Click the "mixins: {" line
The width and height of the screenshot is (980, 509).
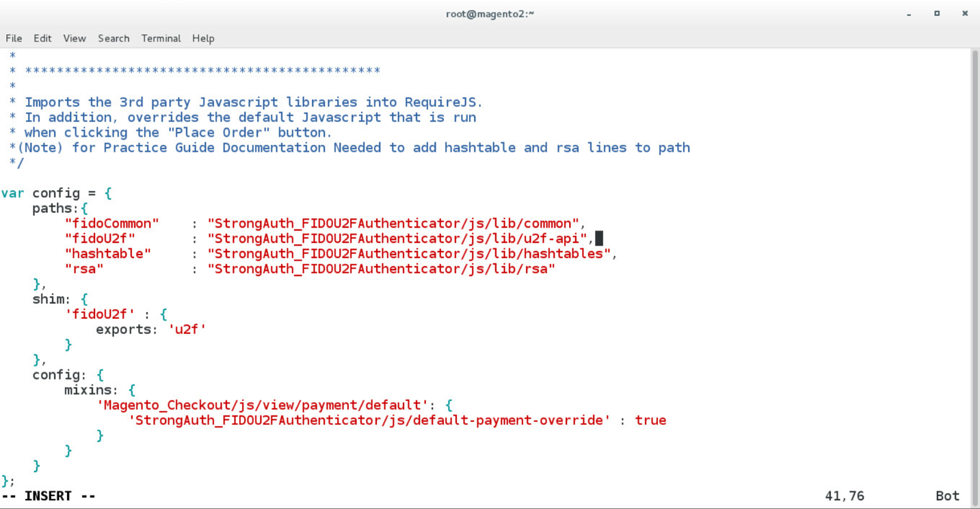point(100,390)
